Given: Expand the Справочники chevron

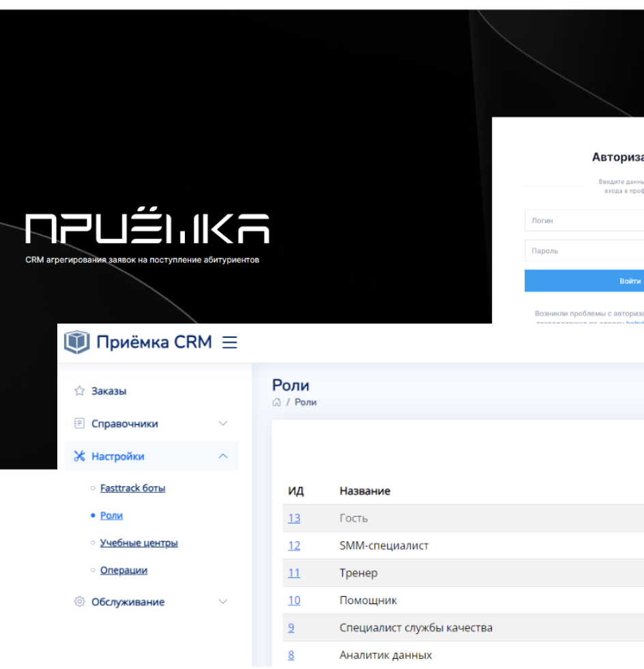Looking at the screenshot, I should click(223, 423).
